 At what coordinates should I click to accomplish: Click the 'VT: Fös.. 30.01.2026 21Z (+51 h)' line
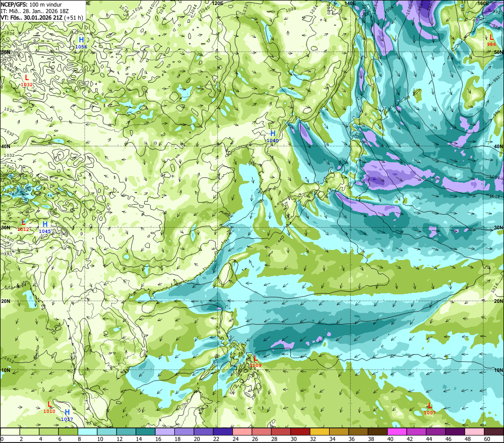pos(42,18)
